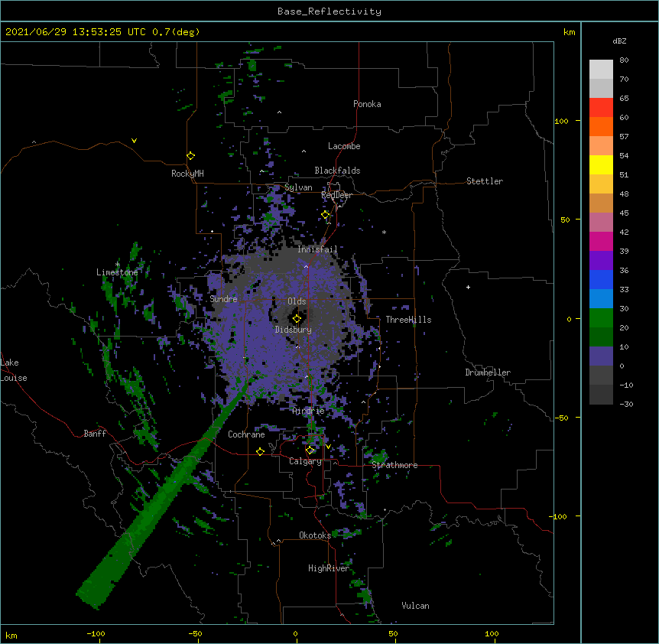Click the Okotoks town label
This screenshot has height=644, width=659.
click(315, 535)
